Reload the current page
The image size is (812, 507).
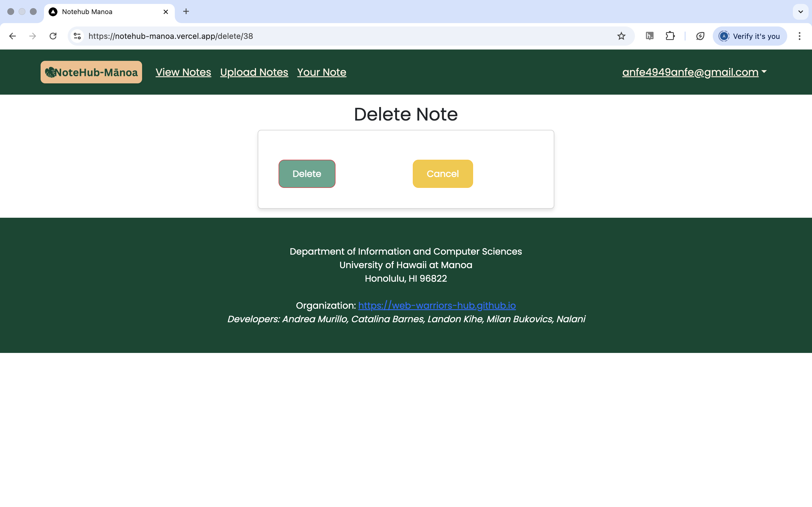(x=53, y=36)
